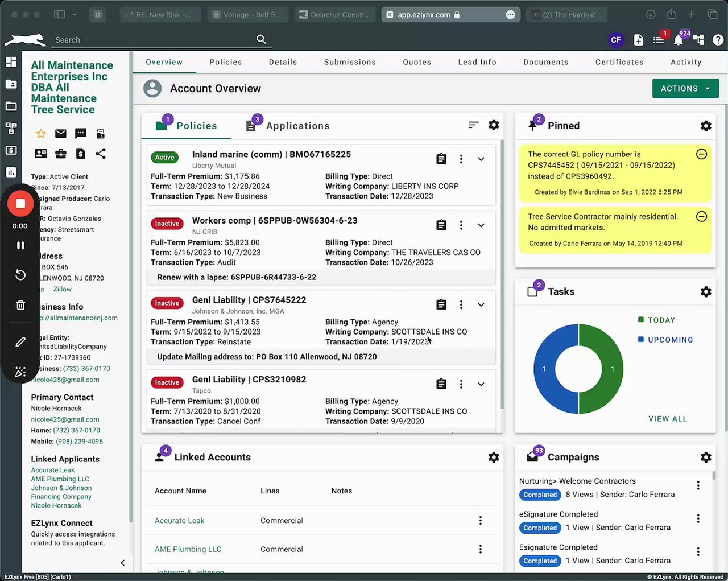Viewport: 728px width, 581px height.
Task: Switch to the Certificates tab
Action: (x=619, y=62)
